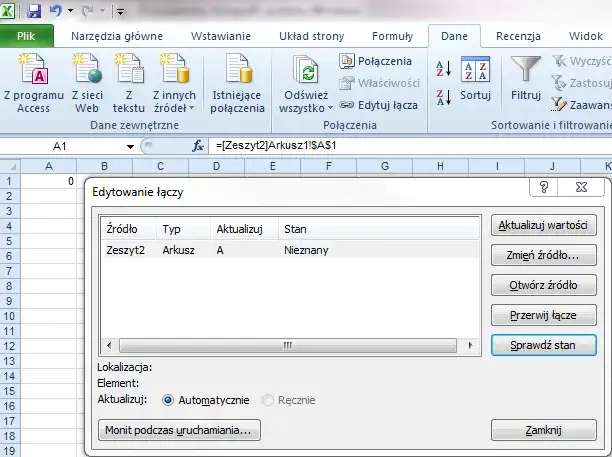612x457 pixels.
Task: Open Istniejące połączenia
Action: 238,72
